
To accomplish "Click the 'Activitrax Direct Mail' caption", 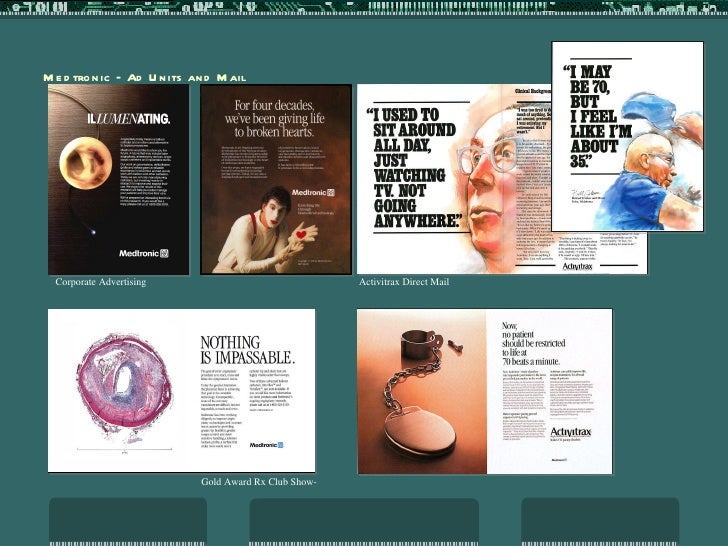I will [404, 282].
